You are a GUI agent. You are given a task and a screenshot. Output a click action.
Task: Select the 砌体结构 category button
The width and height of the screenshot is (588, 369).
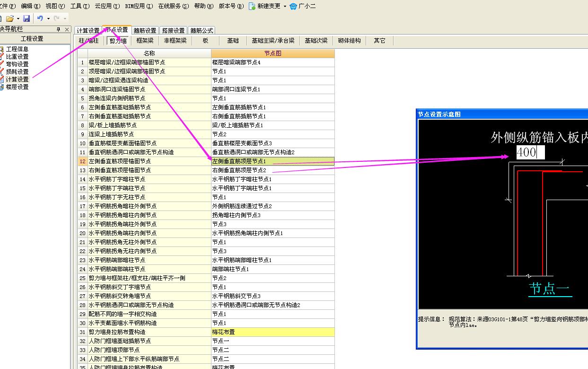350,41
